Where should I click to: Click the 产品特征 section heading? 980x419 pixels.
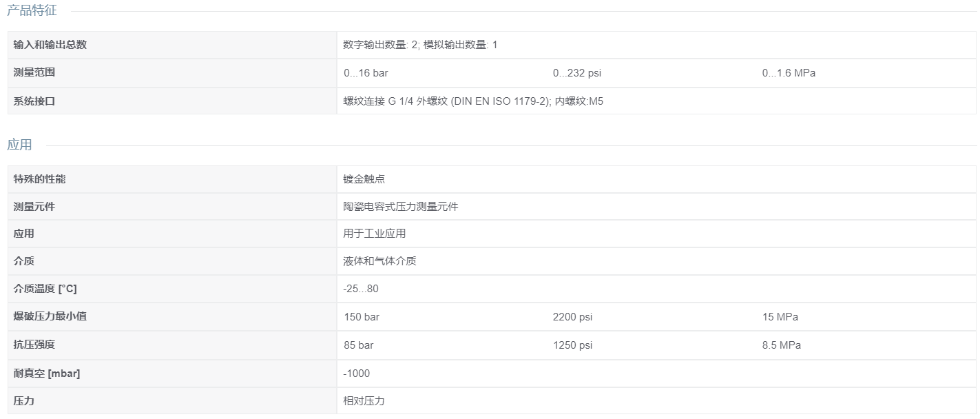pyautogui.click(x=32, y=10)
